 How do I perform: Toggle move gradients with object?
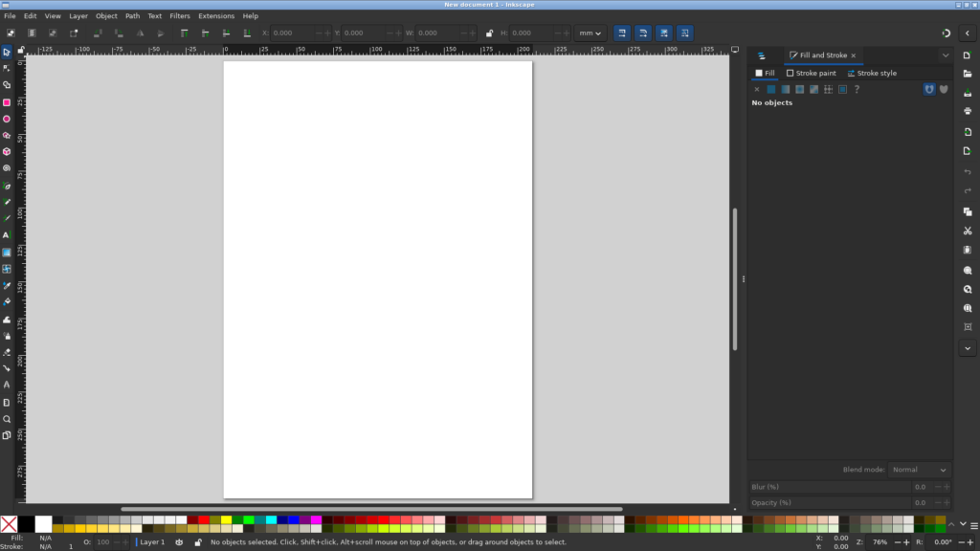[x=664, y=33]
